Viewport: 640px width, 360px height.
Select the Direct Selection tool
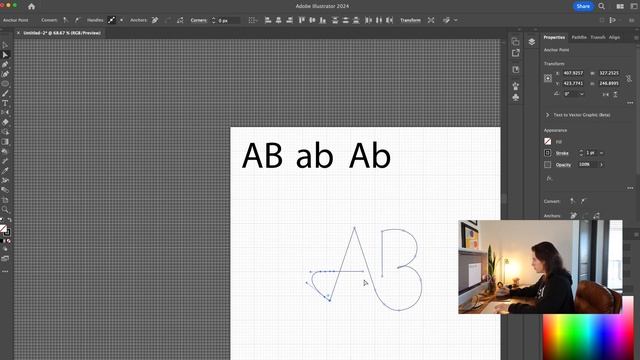tap(5, 55)
